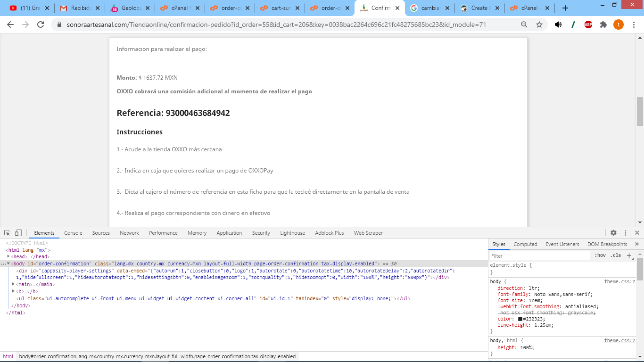644x362 pixels.
Task: Close the Google cambiar tab
Action: pyautogui.click(x=447, y=8)
